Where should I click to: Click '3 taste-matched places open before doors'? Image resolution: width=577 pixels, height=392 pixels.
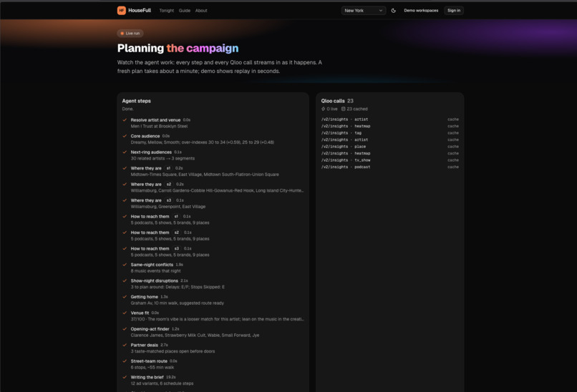173,351
